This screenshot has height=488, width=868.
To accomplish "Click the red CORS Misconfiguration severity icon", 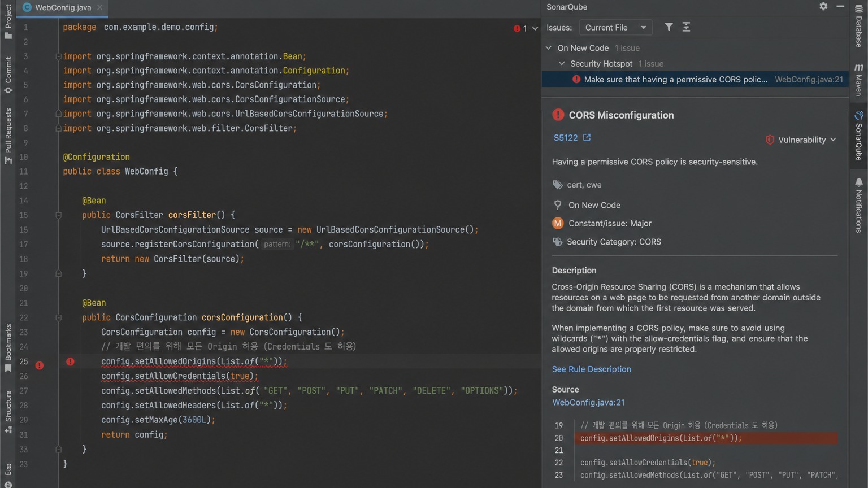I will tap(558, 115).
